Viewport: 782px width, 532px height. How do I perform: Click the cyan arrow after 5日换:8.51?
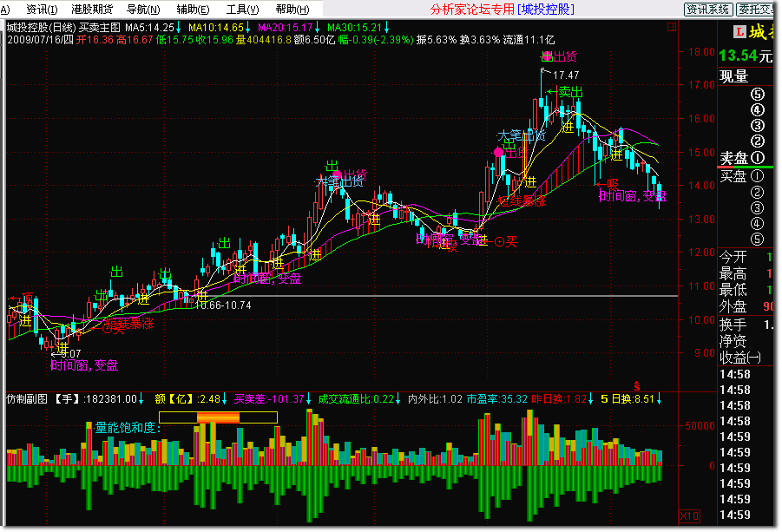[x=659, y=399]
